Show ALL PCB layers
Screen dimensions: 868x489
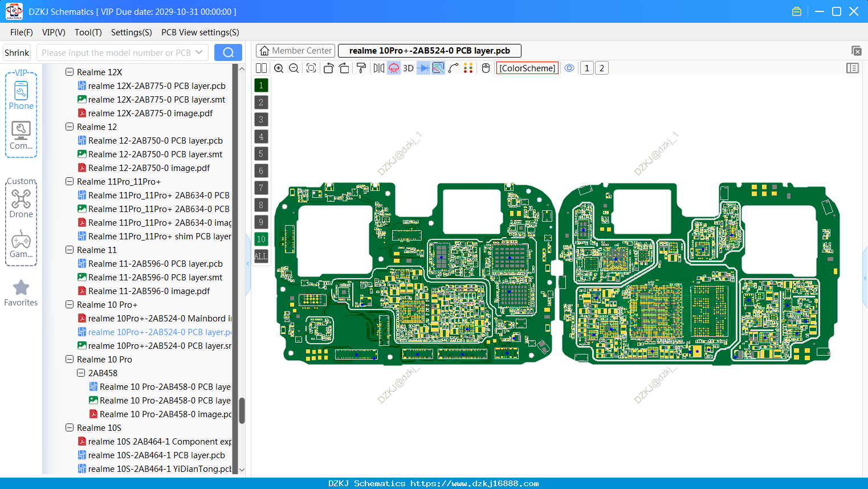click(x=261, y=256)
